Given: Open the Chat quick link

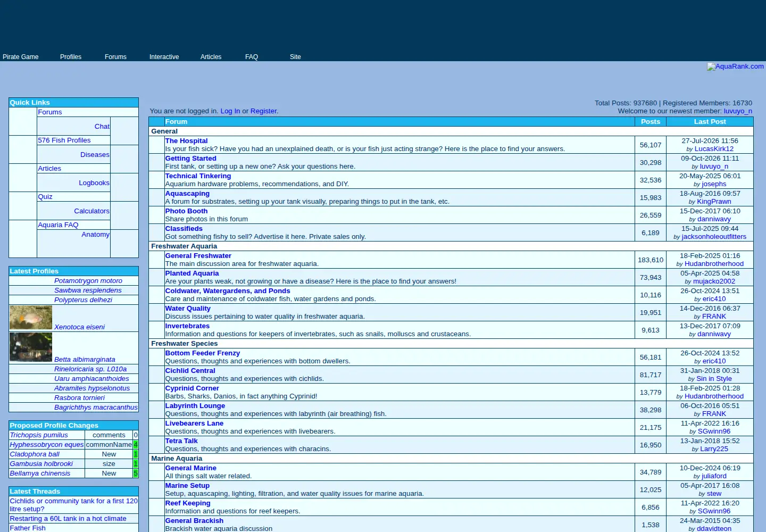Looking at the screenshot, I should [x=102, y=127].
